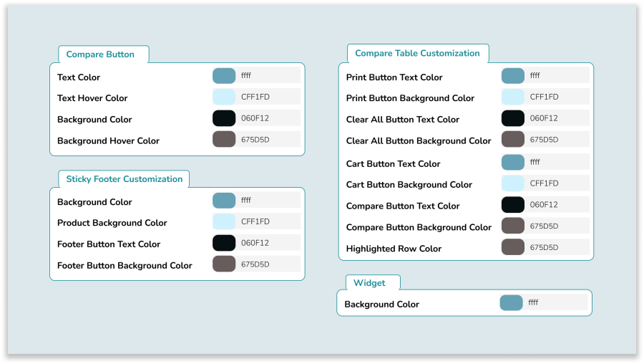Click Compare Button Text Color swatch
Image resolution: width=644 pixels, height=364 pixels.
[224, 76]
